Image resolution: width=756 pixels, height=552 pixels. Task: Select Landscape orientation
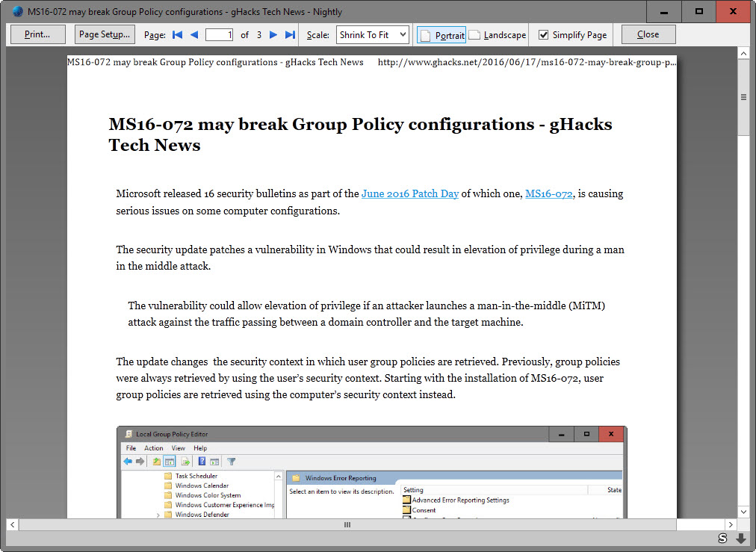pyautogui.click(x=498, y=34)
